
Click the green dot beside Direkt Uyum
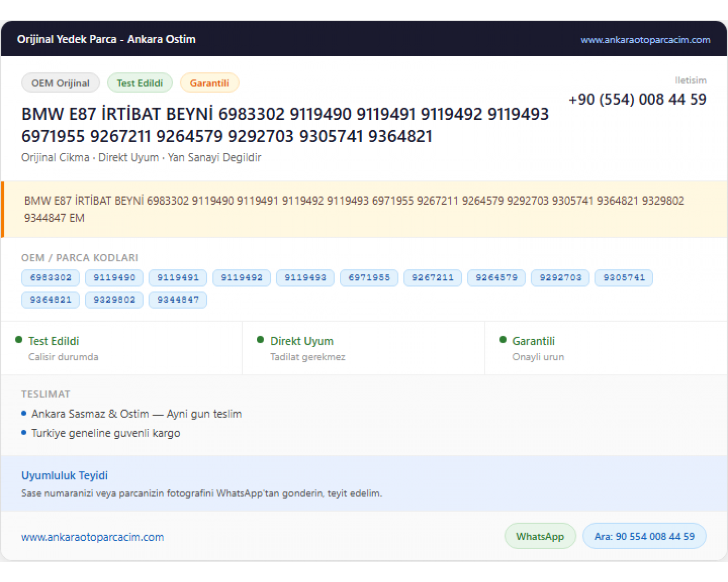click(261, 339)
